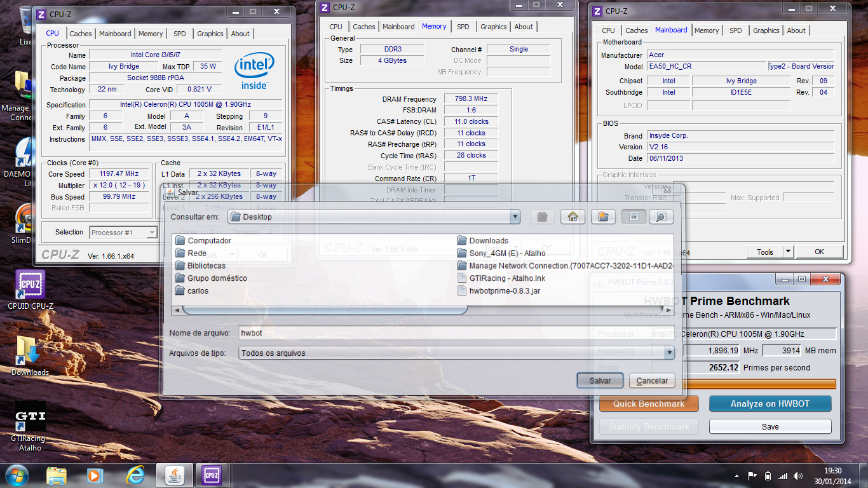This screenshot has height=488, width=868.
Task: Open Action Center flag in tray
Action: (752, 475)
